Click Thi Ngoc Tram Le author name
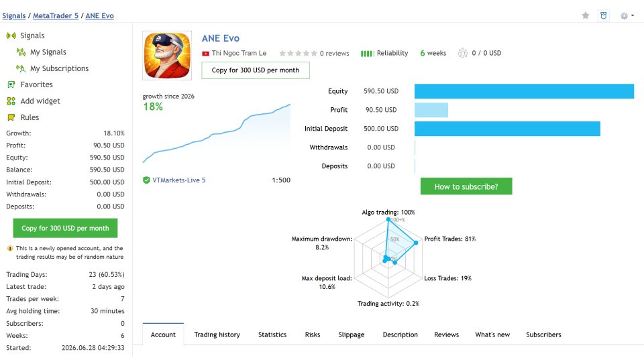Image resolution: width=644 pixels, height=362 pixels. coord(239,54)
